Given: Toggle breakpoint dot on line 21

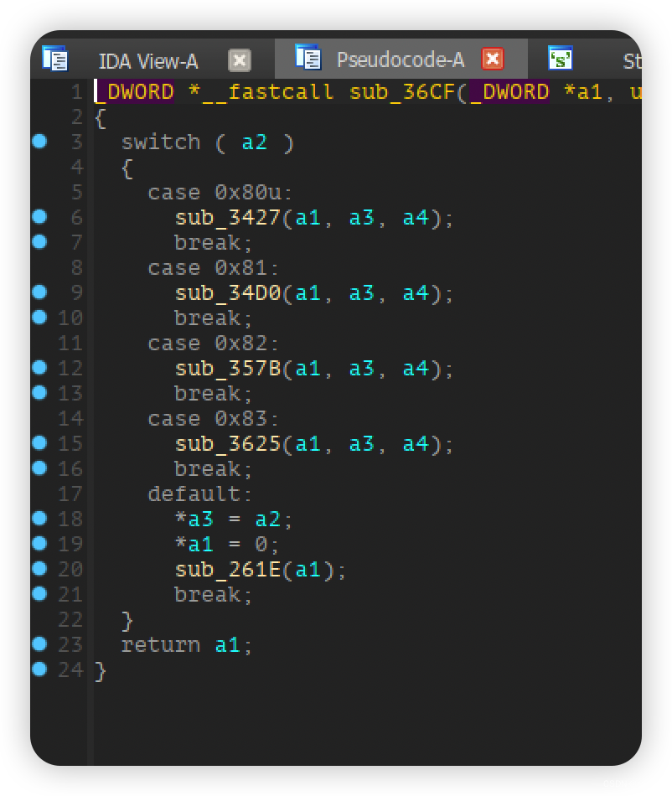Looking at the screenshot, I should click(39, 593).
